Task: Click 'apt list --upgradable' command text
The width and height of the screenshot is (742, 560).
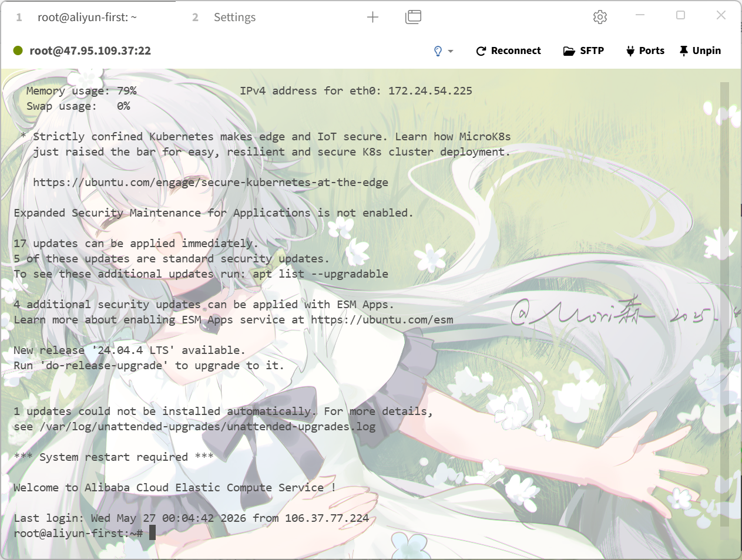Action: pyautogui.click(x=320, y=274)
